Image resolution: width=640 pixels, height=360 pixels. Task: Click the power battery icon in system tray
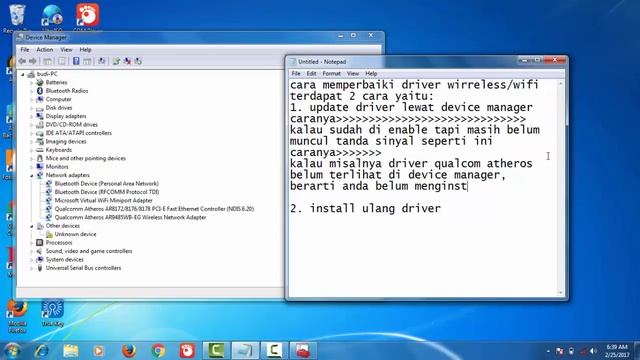coord(571,351)
